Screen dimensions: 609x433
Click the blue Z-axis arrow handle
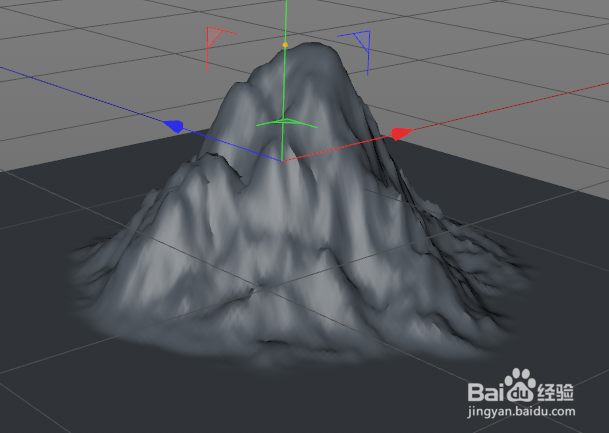tap(173, 126)
